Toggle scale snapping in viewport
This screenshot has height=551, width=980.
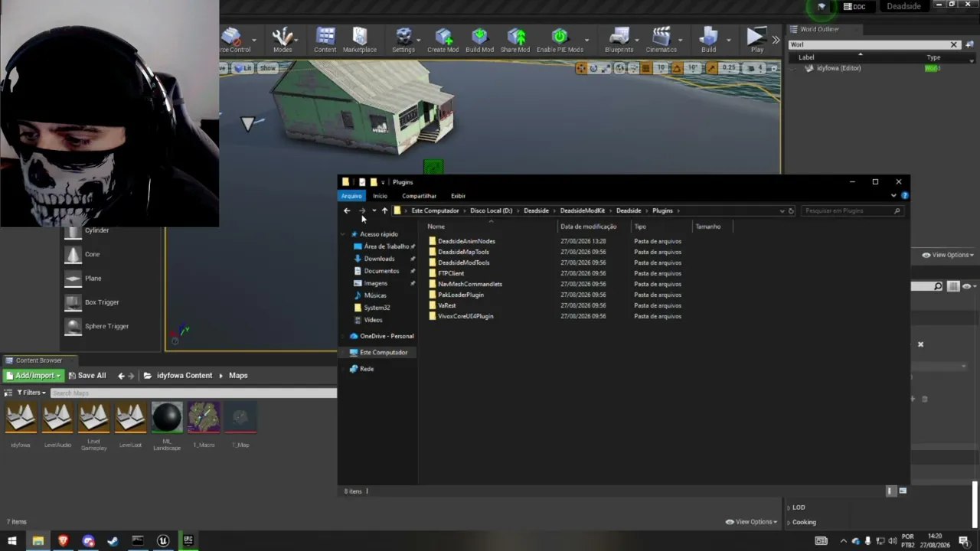(711, 68)
